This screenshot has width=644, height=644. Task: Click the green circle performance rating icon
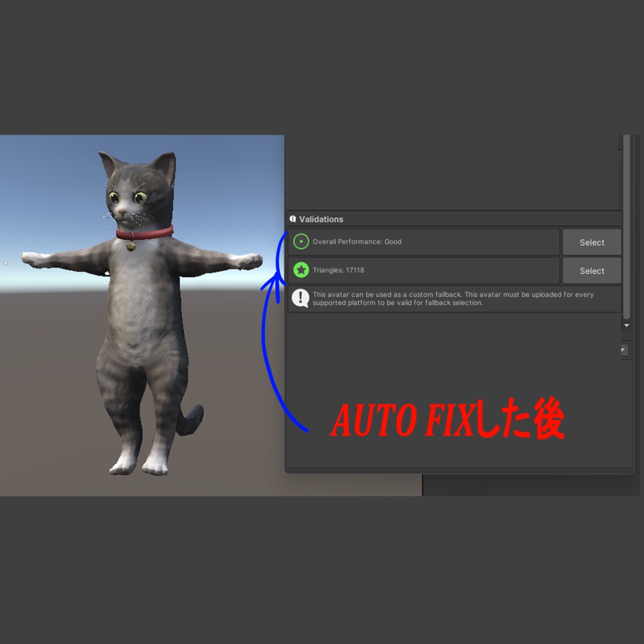pos(303,241)
